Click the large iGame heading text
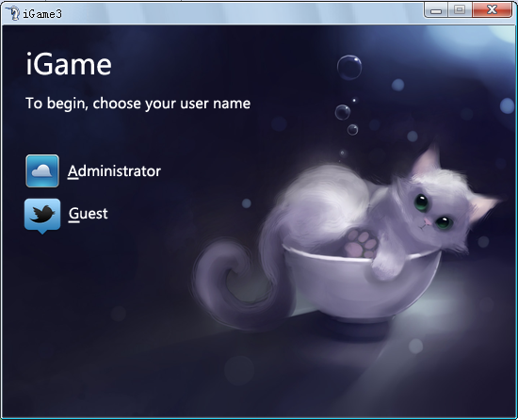The width and height of the screenshot is (518, 420). click(69, 64)
